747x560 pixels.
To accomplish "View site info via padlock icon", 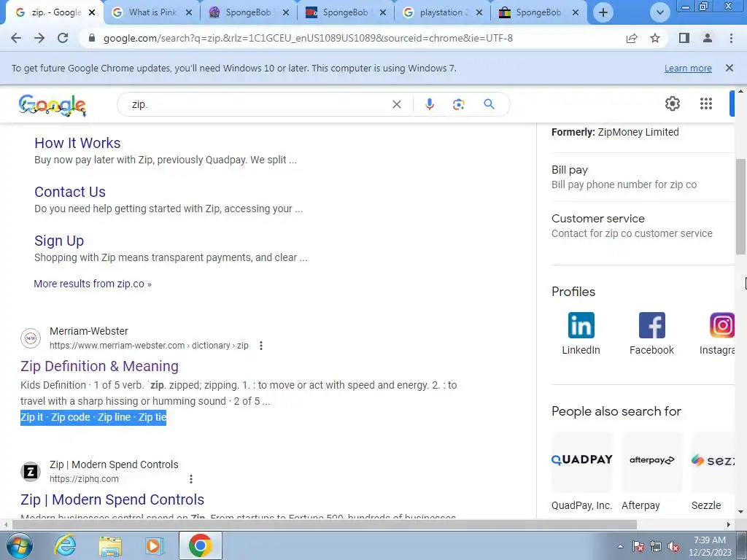I will point(92,38).
